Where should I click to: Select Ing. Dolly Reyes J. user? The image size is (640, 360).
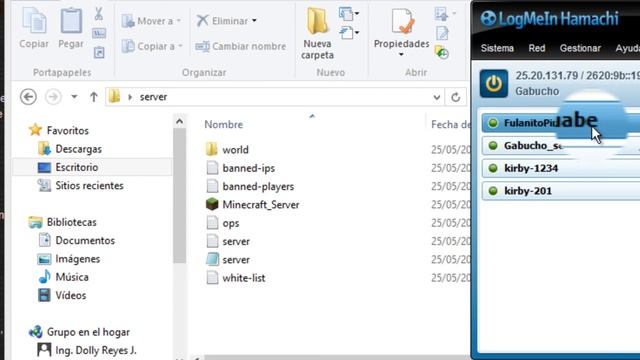(87, 350)
